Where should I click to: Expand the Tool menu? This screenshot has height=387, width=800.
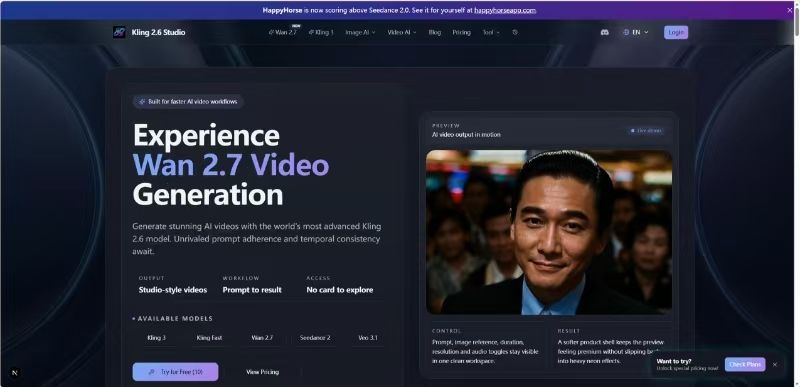coord(491,32)
